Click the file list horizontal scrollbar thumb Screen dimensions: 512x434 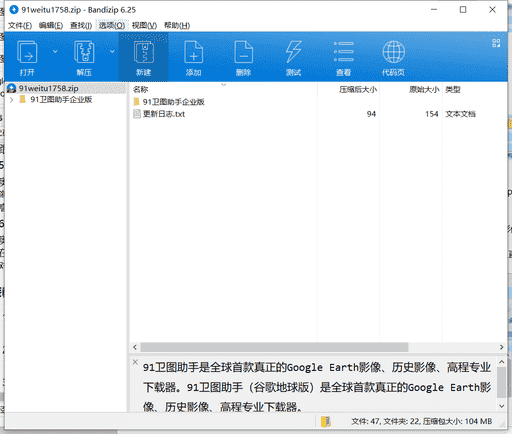[274, 347]
